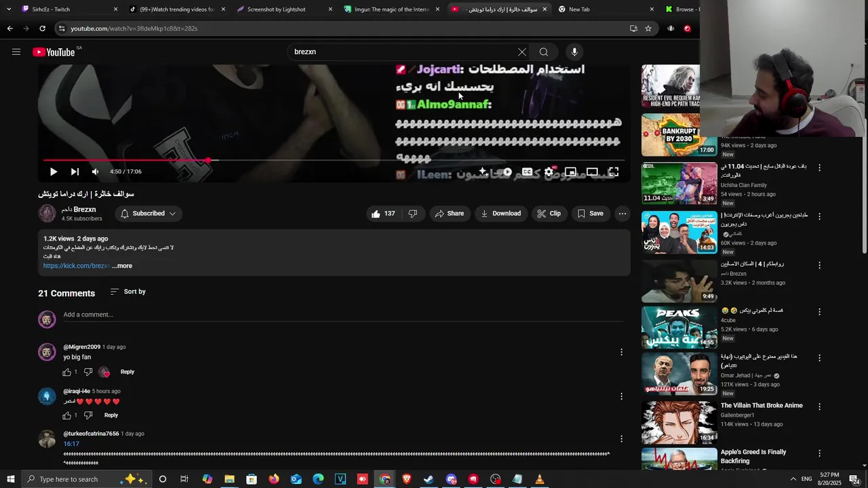Bookmark this page with star icon
Image resolution: width=868 pixels, height=488 pixels.
[x=648, y=28]
